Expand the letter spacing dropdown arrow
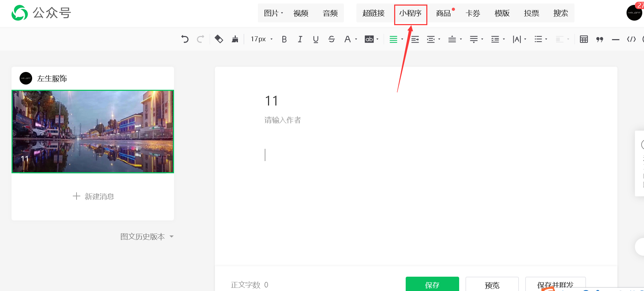This screenshot has height=291, width=644. 525,39
